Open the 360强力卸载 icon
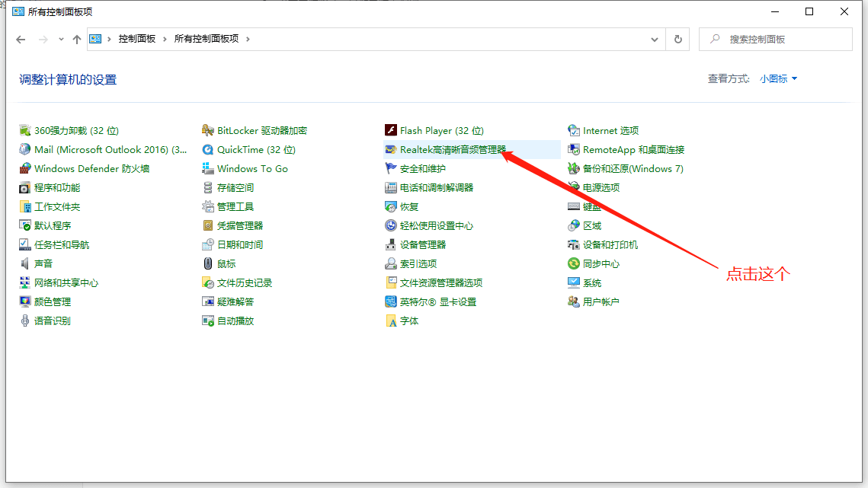Image resolution: width=868 pixels, height=488 pixels. 24,131
